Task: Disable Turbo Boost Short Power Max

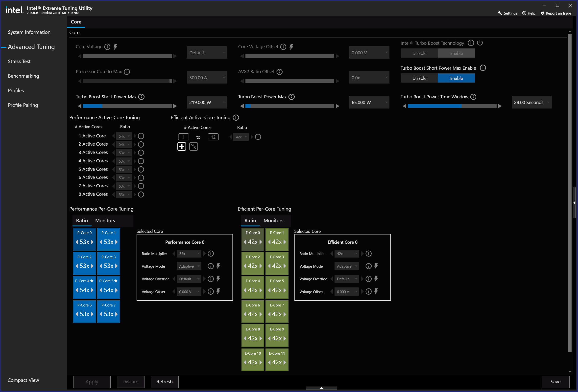Action: 419,78
